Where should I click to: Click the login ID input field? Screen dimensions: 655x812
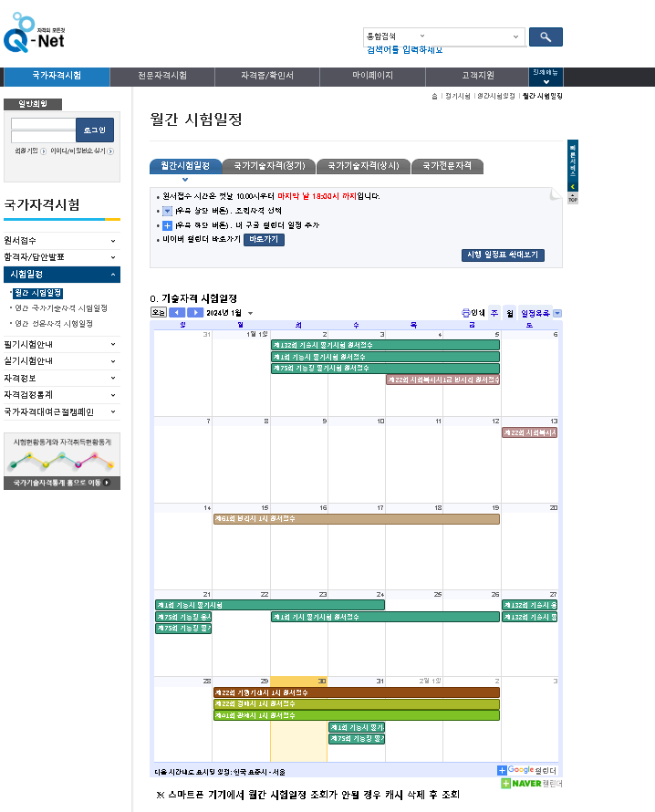coord(44,124)
